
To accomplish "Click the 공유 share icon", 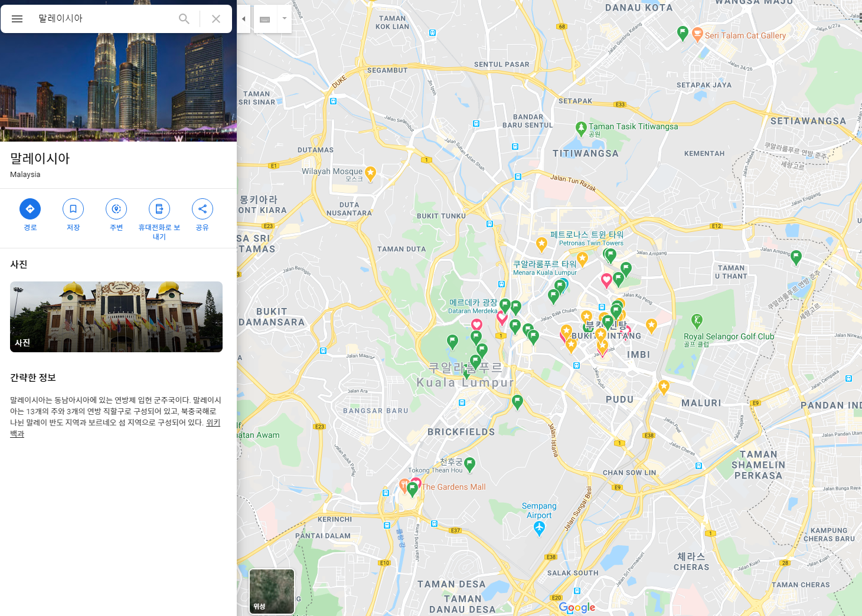I will coord(203,209).
